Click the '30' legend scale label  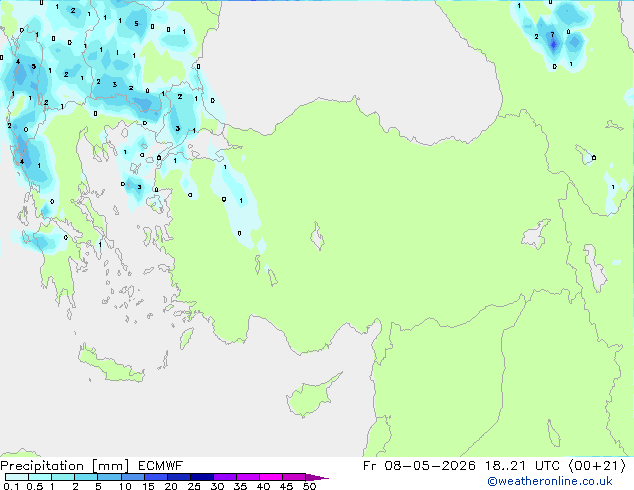pos(218,486)
